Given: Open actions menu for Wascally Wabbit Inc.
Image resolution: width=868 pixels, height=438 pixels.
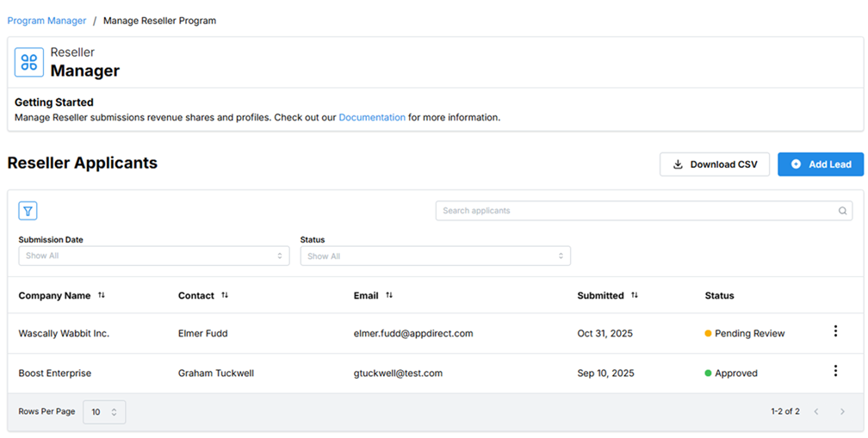Looking at the screenshot, I should 835,331.
